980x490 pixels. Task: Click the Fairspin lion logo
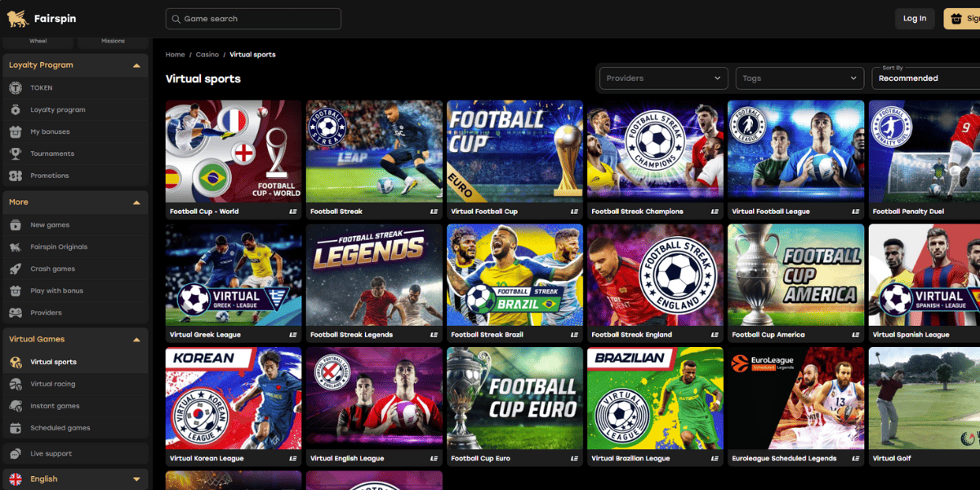click(x=17, y=18)
